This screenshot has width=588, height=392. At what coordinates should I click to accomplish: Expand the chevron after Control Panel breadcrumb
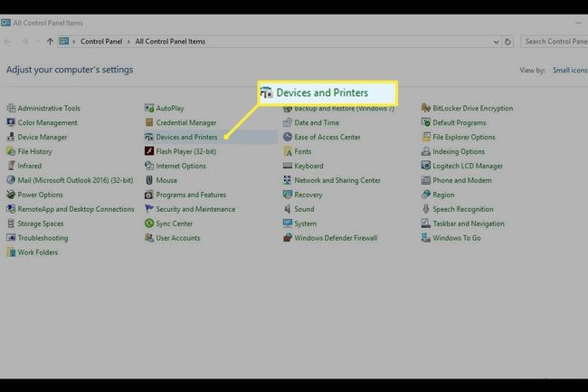pos(128,42)
